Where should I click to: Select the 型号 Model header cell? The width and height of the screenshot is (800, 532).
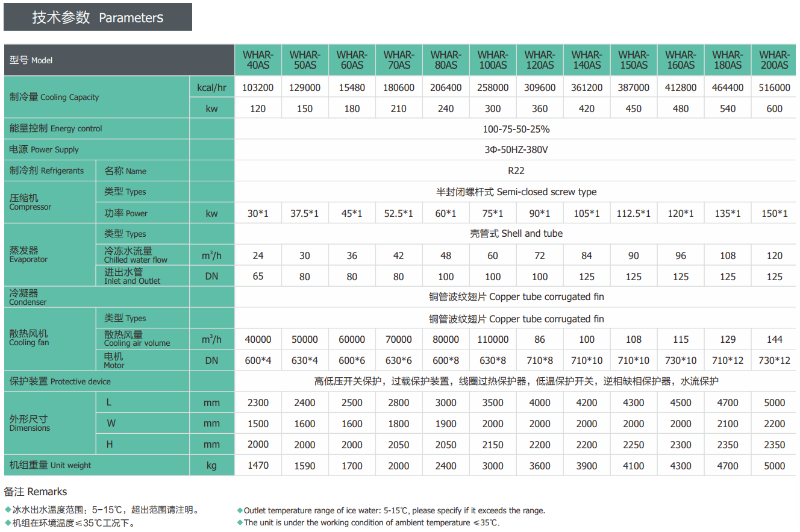point(31,60)
